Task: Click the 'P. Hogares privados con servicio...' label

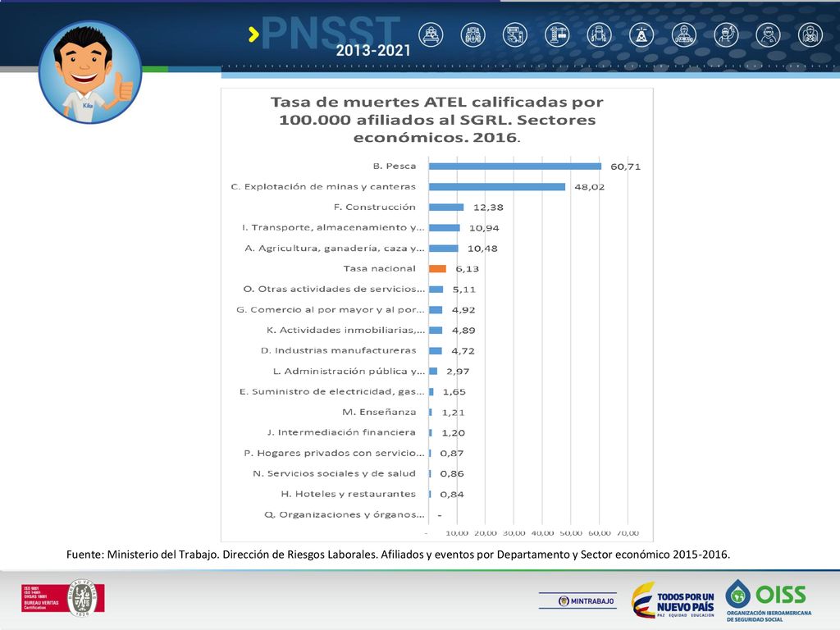Action: point(334,453)
